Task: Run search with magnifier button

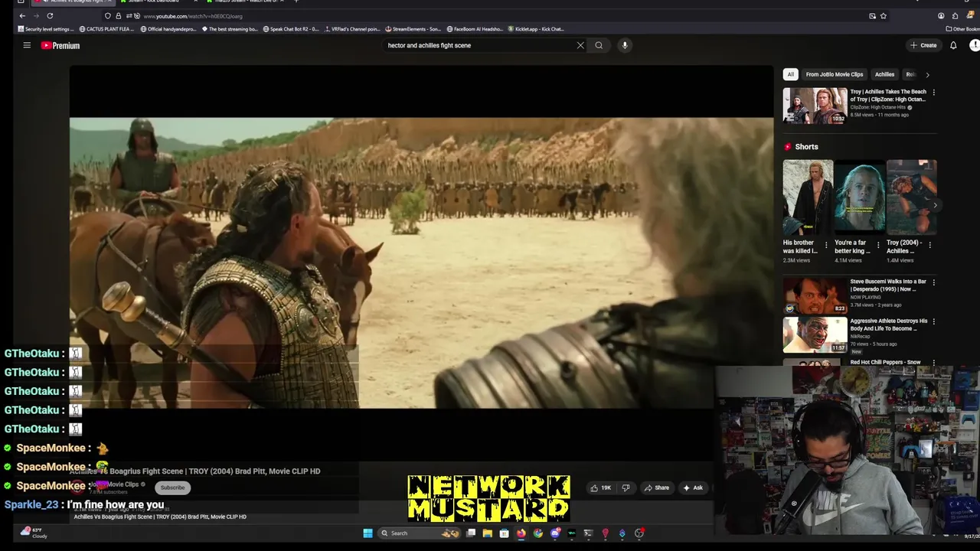Action: 599,45
